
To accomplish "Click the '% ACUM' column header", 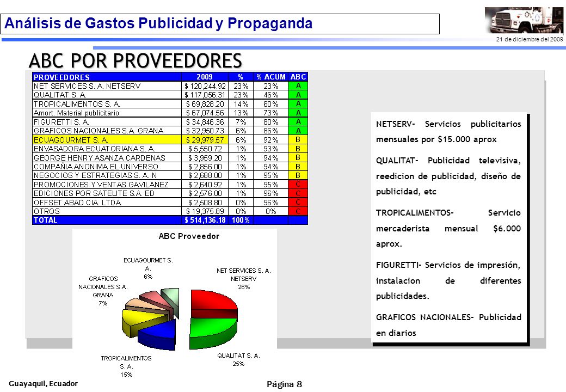I will coord(270,77).
